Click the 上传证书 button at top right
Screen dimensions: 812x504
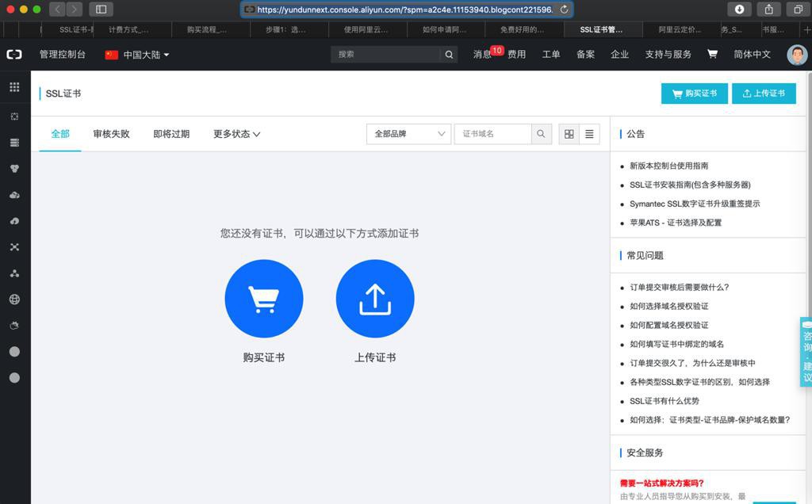tap(764, 94)
